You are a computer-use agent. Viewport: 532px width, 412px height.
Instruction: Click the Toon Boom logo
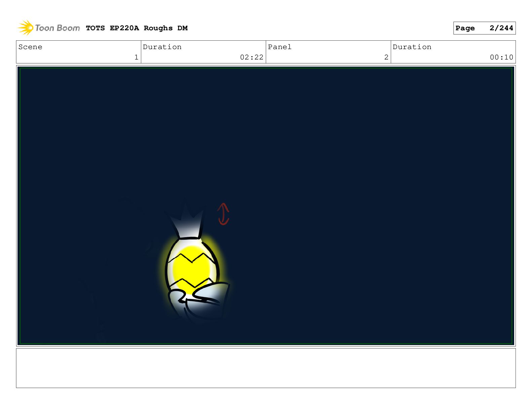point(49,28)
